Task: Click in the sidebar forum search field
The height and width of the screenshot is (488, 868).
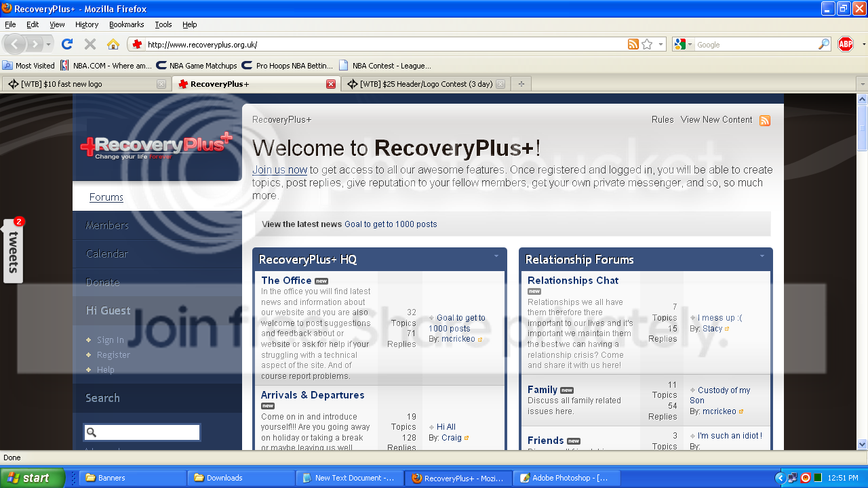Action: click(142, 432)
